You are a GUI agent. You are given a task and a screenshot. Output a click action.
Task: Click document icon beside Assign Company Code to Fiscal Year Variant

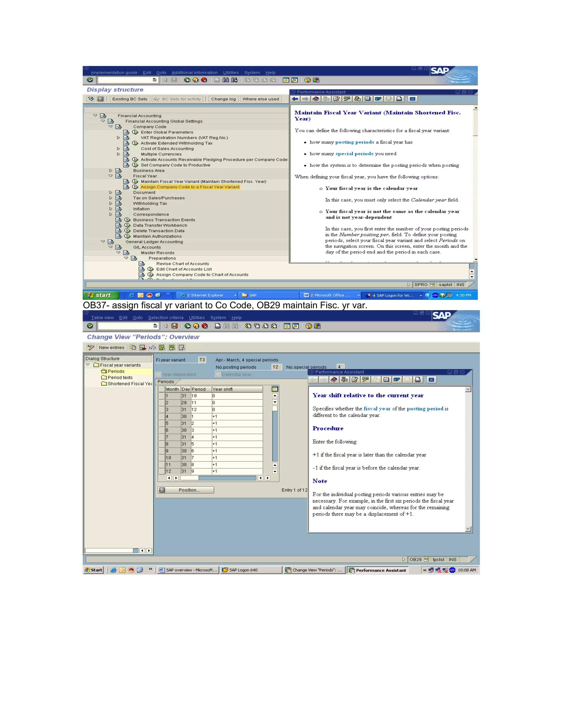[126, 187]
